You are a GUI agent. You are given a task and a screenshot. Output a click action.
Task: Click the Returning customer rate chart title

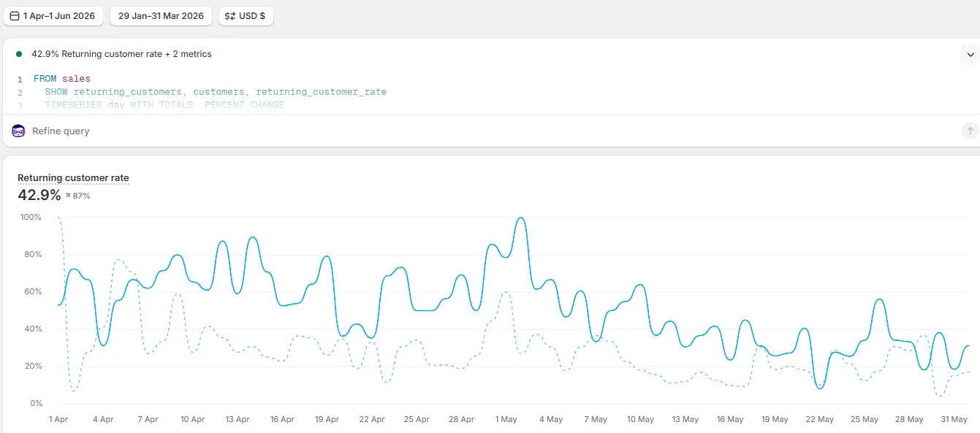click(73, 178)
